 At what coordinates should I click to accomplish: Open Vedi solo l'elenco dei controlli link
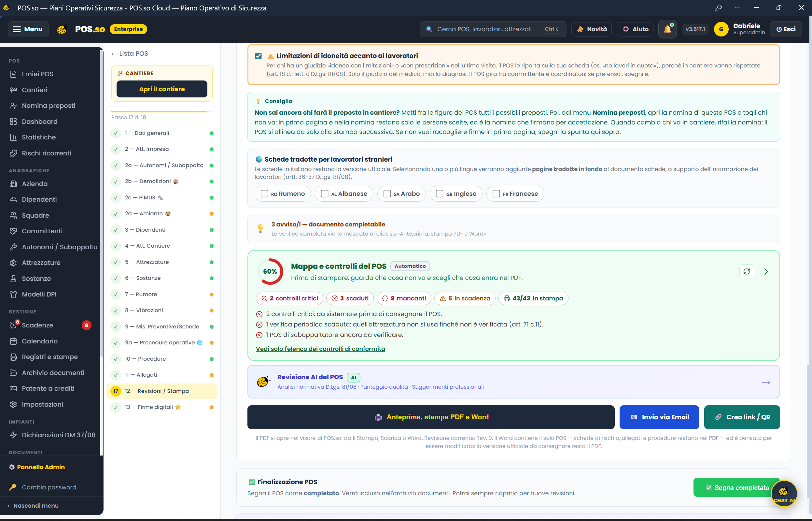(x=320, y=348)
